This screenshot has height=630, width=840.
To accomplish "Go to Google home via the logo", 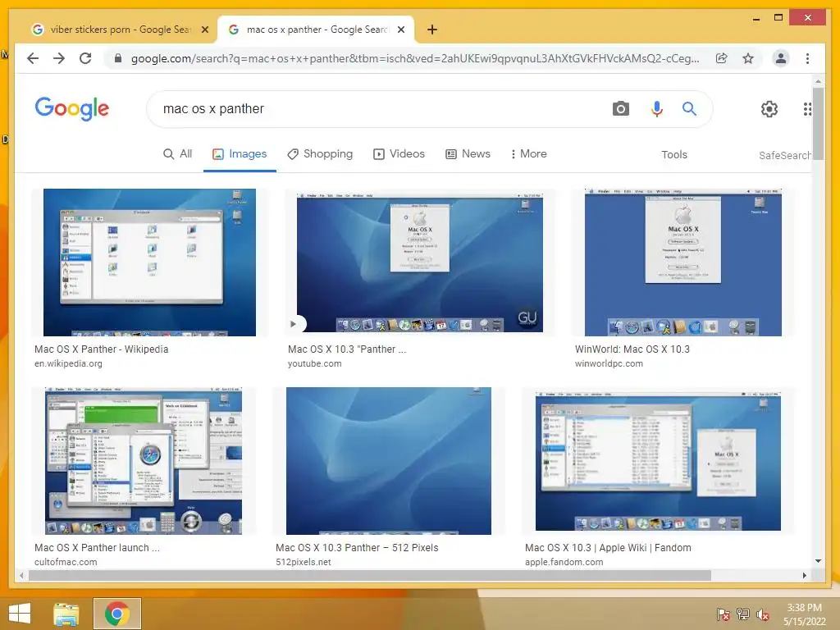I will click(x=72, y=109).
